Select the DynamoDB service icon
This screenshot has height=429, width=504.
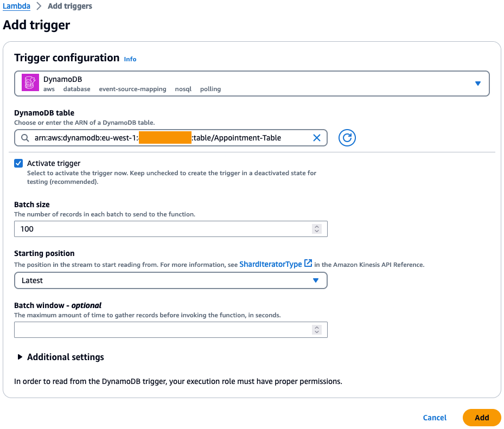[30, 83]
